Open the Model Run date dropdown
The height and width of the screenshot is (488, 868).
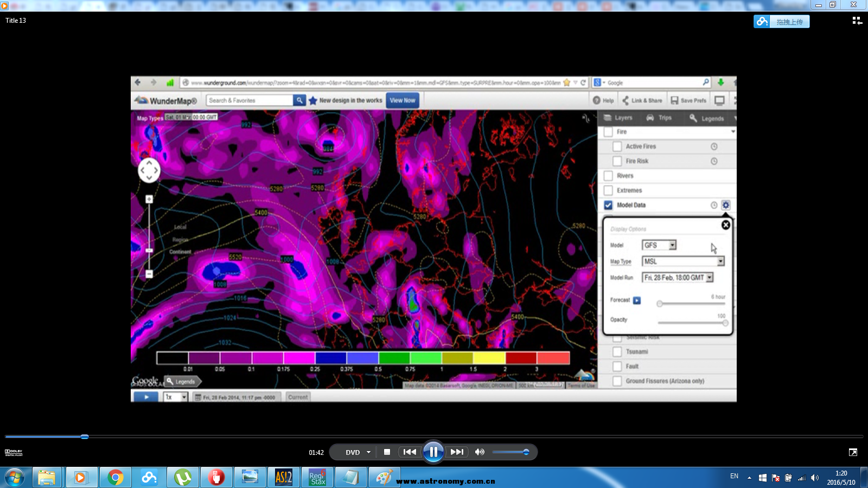(x=678, y=278)
